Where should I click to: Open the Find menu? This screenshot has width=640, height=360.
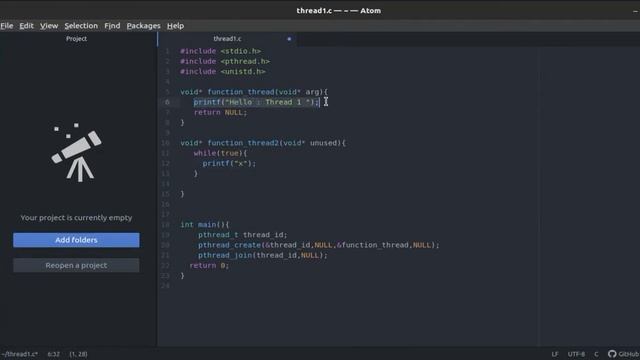(x=112, y=26)
